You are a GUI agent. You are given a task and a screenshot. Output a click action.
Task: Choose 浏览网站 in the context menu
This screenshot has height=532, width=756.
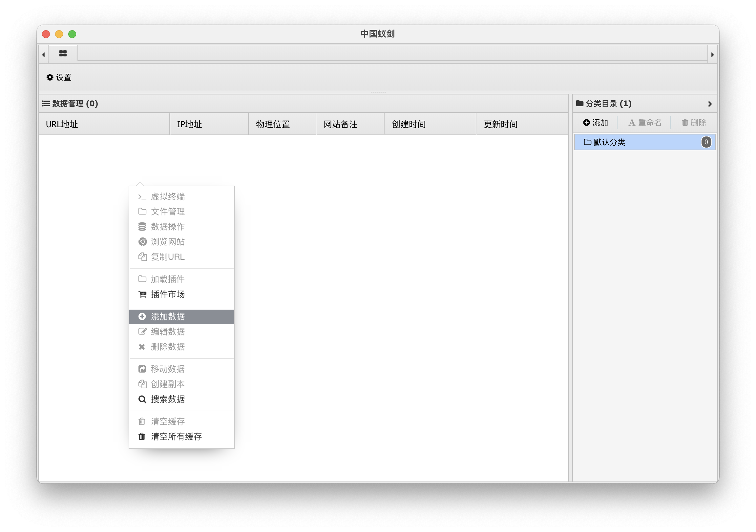coord(182,242)
